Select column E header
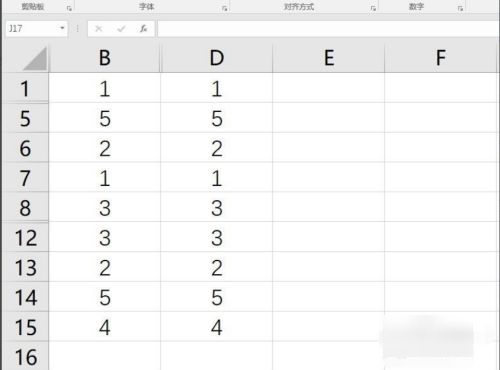Image resolution: width=500 pixels, height=370 pixels. (329, 58)
